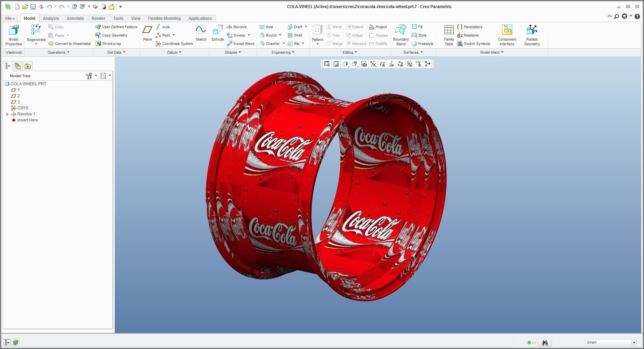Viewport: 644px width, 349px height.
Task: Expand the Revolve 1 tree node
Action: pos(8,114)
